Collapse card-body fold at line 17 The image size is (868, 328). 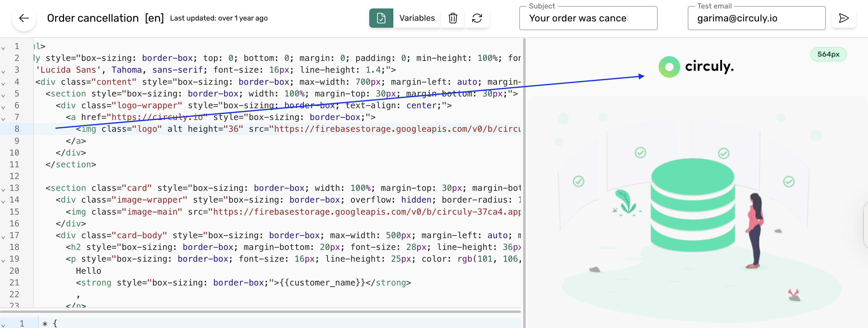point(3,237)
